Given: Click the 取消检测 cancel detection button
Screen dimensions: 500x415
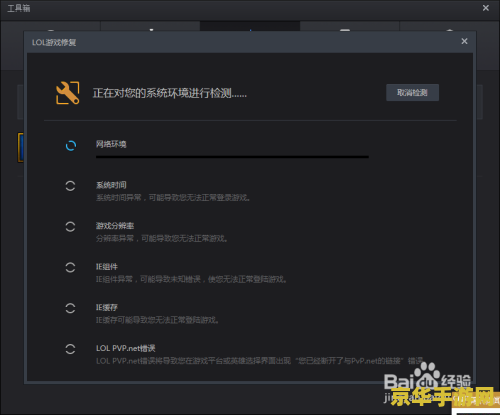Looking at the screenshot, I should coord(412,92).
